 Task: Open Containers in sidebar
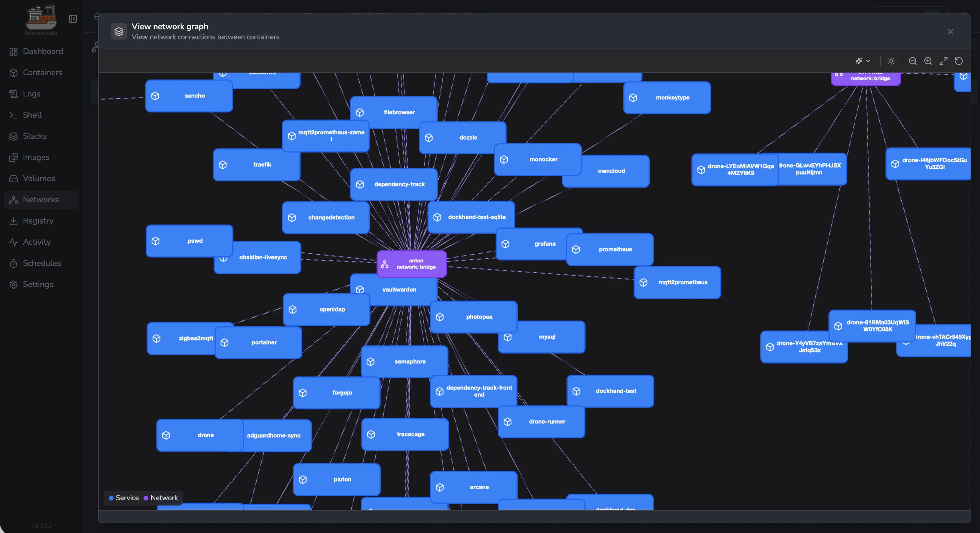(41, 73)
